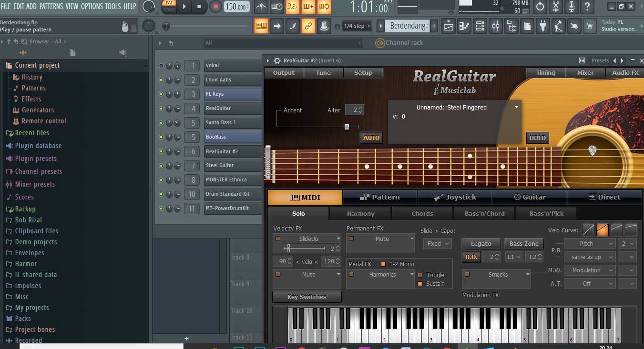Open the Pitch bend Pitch dropdown
644x349 pixels.
tap(590, 243)
